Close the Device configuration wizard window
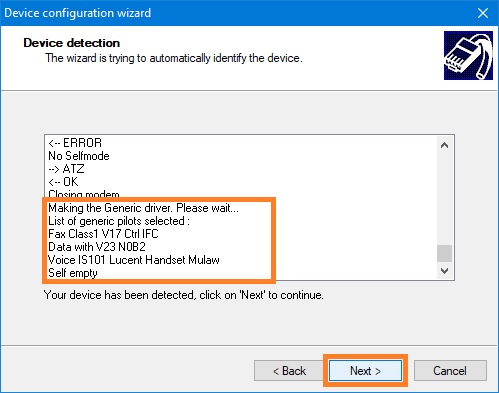 (x=483, y=13)
